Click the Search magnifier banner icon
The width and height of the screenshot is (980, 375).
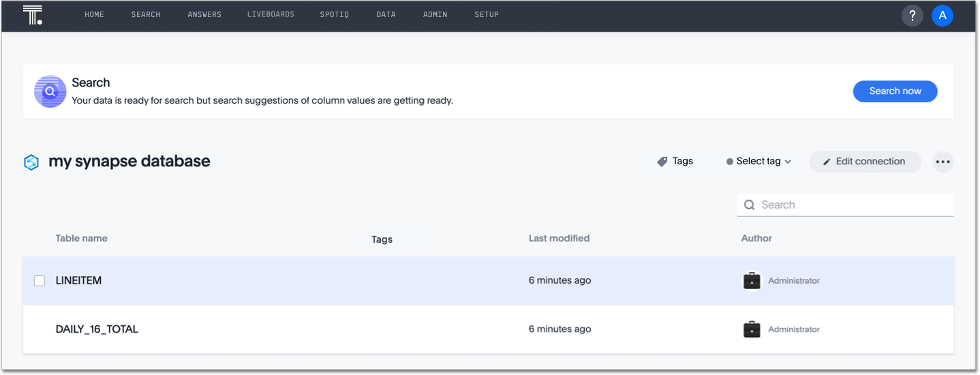pyautogui.click(x=50, y=91)
